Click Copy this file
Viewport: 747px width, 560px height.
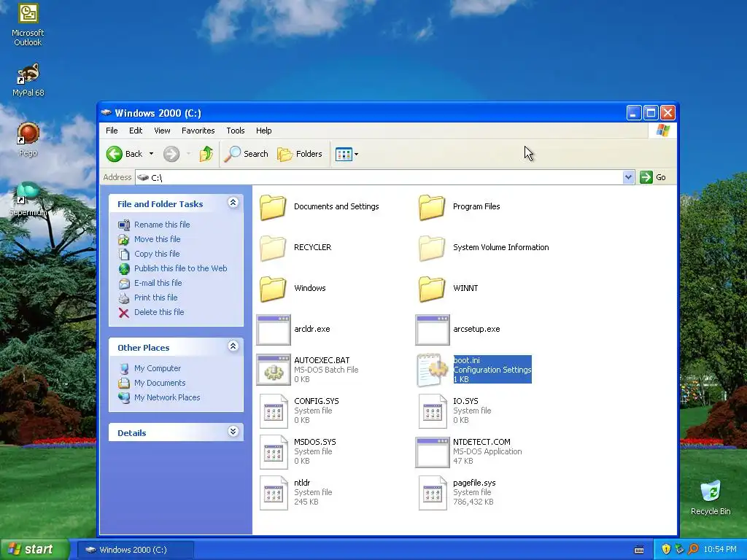(x=157, y=254)
